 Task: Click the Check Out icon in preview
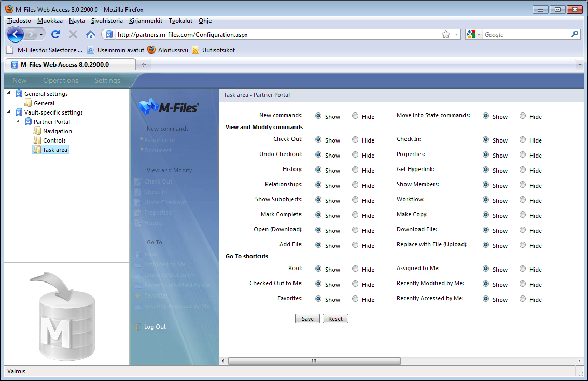point(137,181)
